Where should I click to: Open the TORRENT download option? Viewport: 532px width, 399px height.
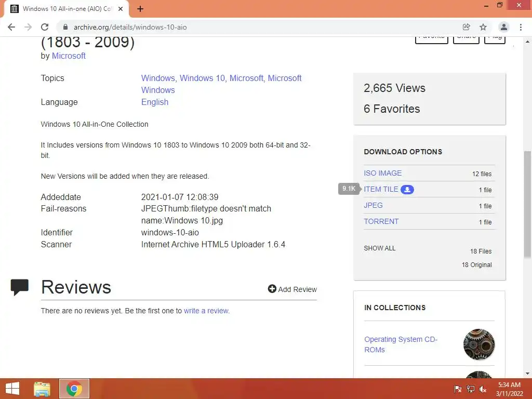(x=381, y=221)
